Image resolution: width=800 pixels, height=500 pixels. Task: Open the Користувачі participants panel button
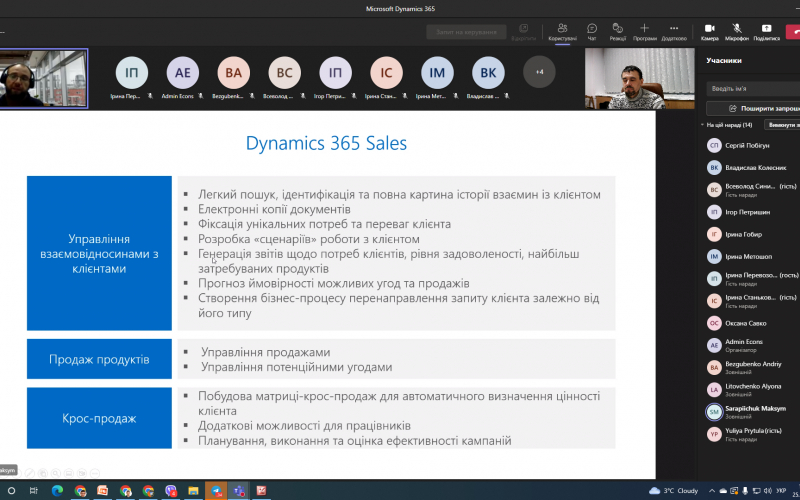pyautogui.click(x=562, y=32)
